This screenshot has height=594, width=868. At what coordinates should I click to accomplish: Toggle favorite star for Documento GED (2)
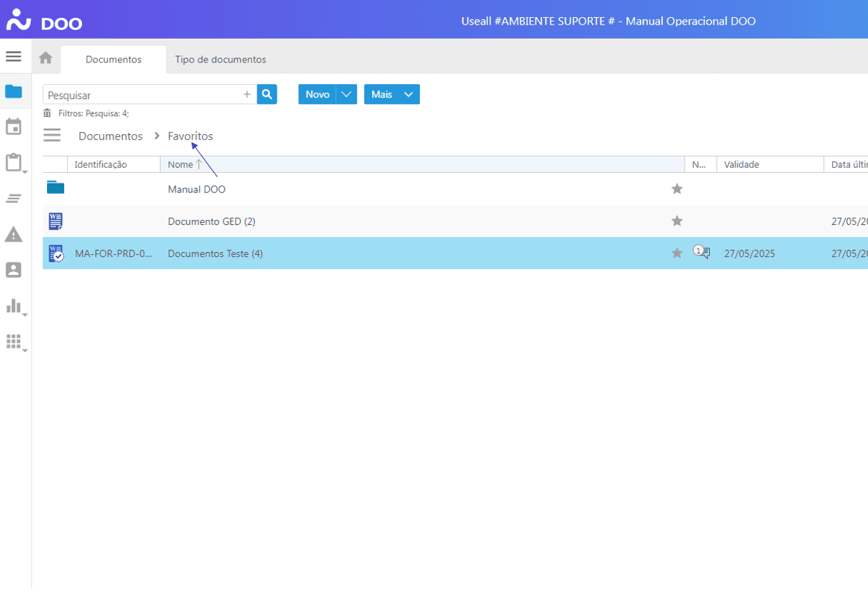pyautogui.click(x=677, y=221)
